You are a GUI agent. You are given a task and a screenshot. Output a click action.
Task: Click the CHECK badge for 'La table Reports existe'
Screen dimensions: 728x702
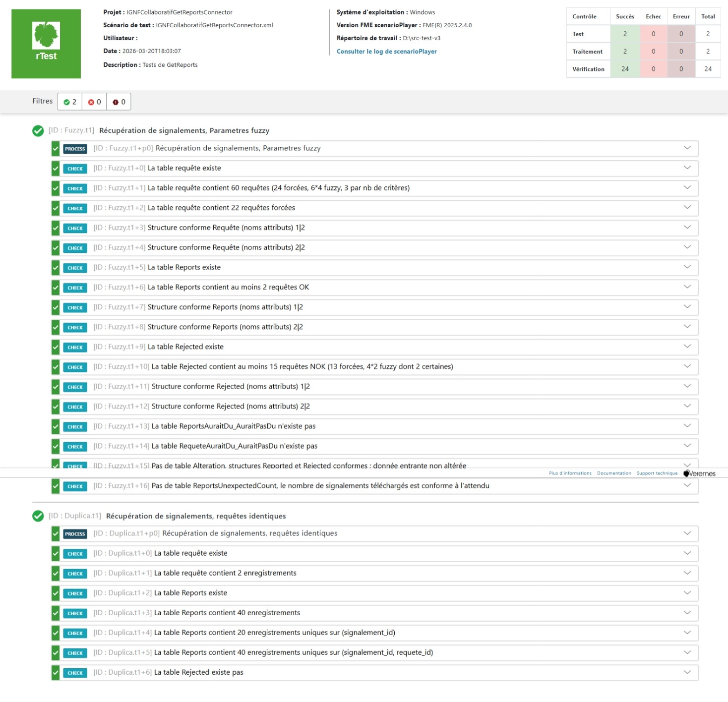75,268
